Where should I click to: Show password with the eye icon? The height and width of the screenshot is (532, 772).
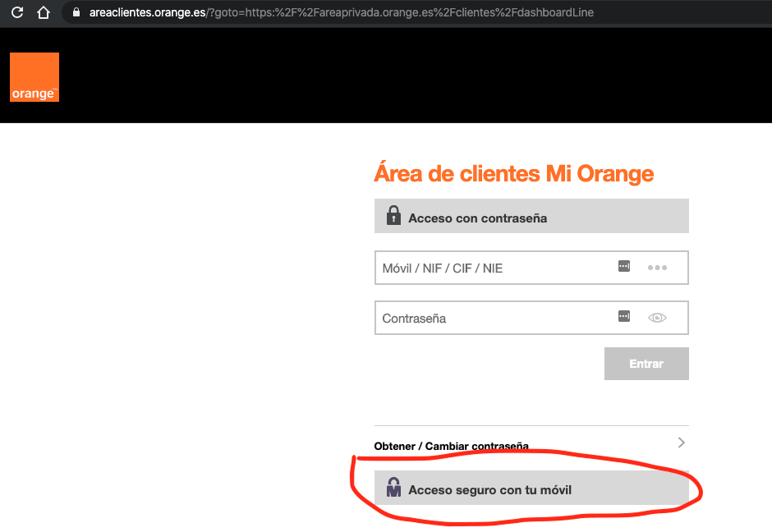click(657, 318)
